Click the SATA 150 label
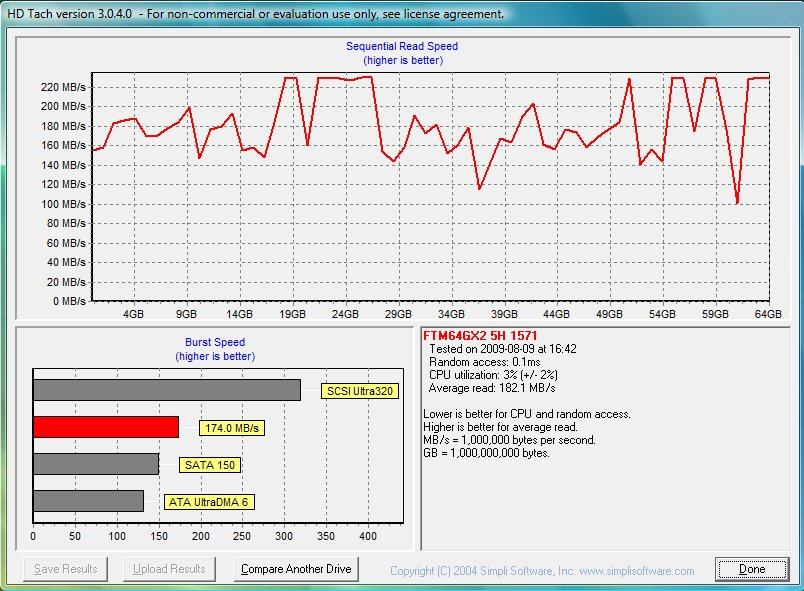 [x=210, y=465]
